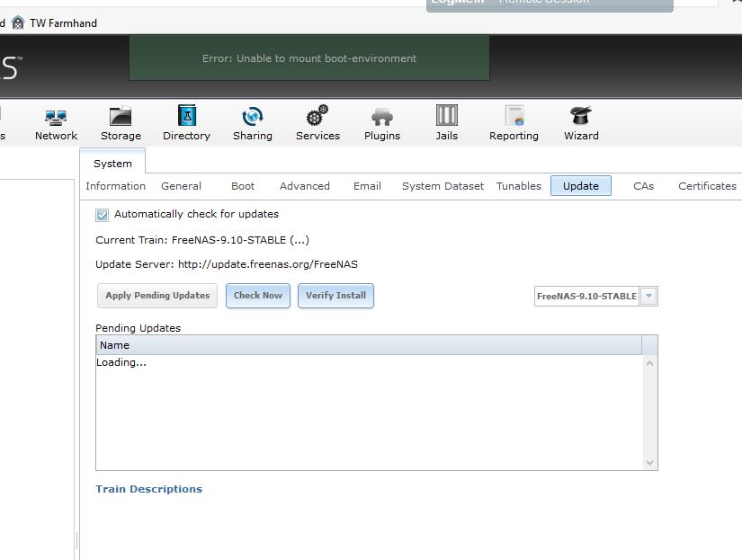Click the pending updates scroll up arrow

coord(649,363)
